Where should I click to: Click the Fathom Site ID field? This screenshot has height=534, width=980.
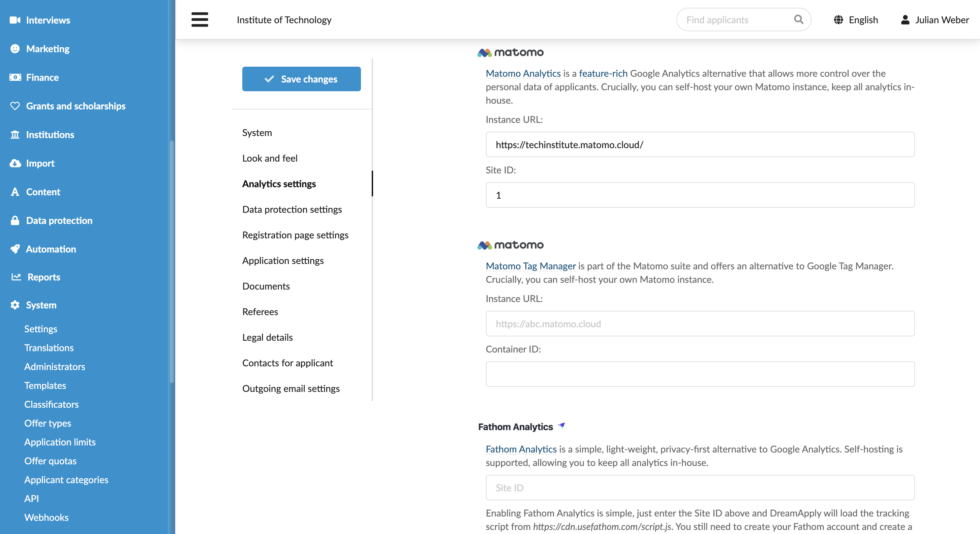(700, 488)
